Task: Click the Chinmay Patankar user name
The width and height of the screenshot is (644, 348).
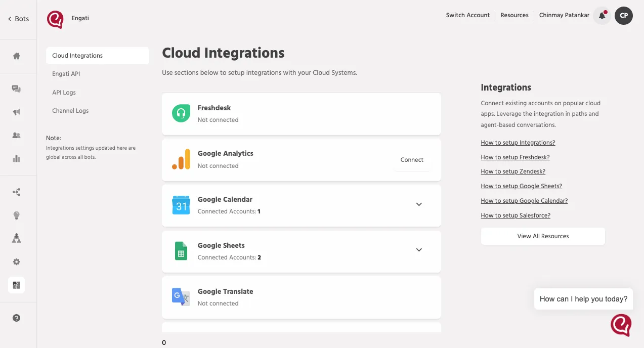Action: [564, 15]
